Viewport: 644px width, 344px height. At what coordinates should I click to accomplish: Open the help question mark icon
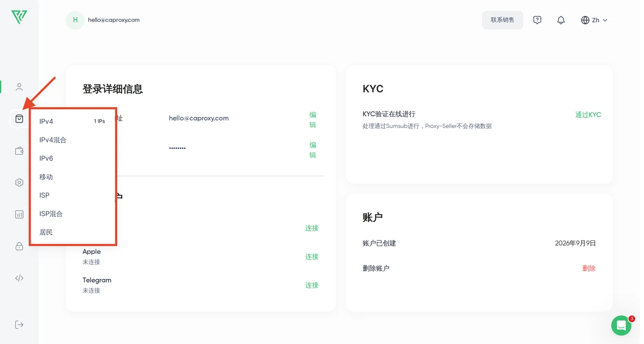coord(537,20)
